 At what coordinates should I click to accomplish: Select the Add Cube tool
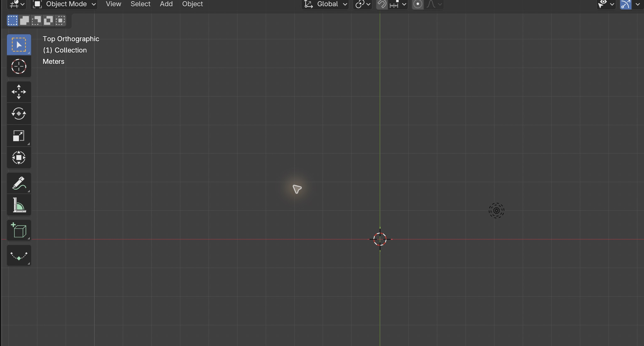click(19, 230)
